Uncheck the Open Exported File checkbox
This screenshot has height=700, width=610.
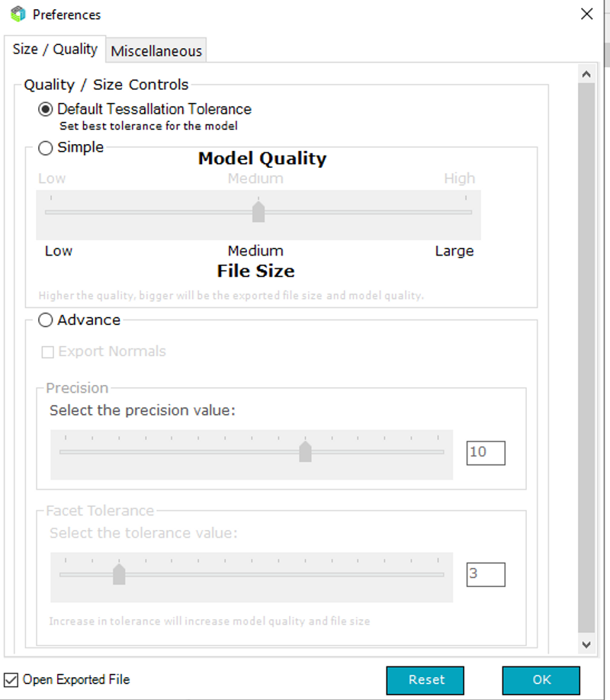click(x=11, y=680)
